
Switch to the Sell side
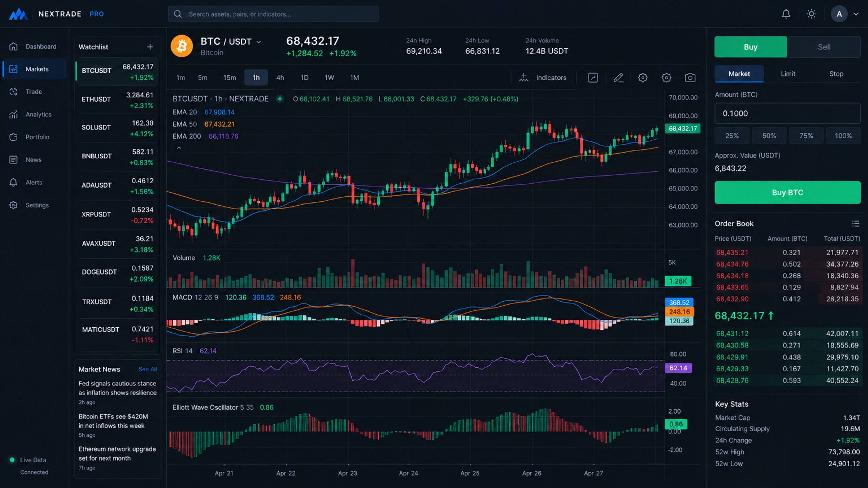824,47
